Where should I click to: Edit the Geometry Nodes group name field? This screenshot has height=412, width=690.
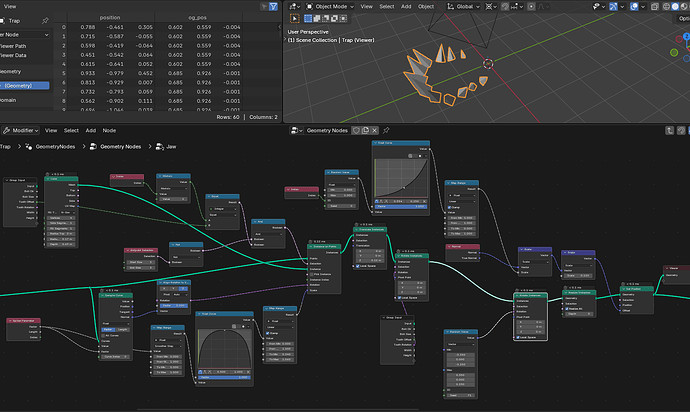[x=327, y=130]
